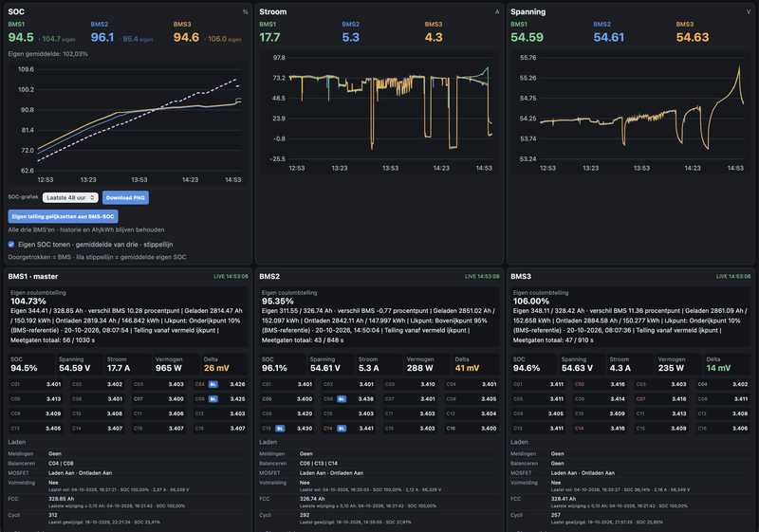Select BMS2 voltage 54.61 in Spanning panel header

coord(609,37)
